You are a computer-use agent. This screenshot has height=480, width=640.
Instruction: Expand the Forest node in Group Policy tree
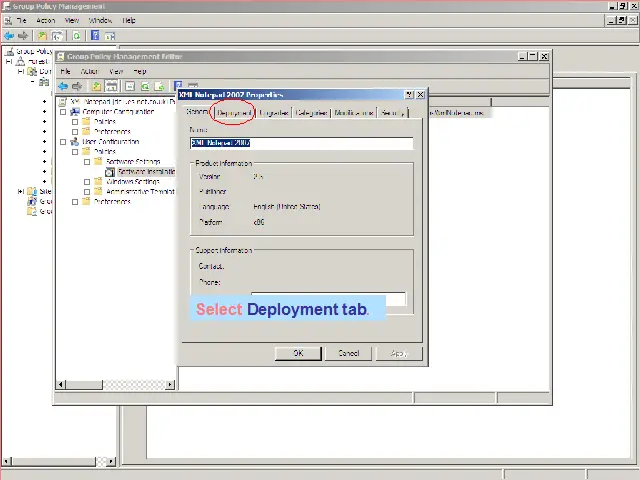(9, 61)
